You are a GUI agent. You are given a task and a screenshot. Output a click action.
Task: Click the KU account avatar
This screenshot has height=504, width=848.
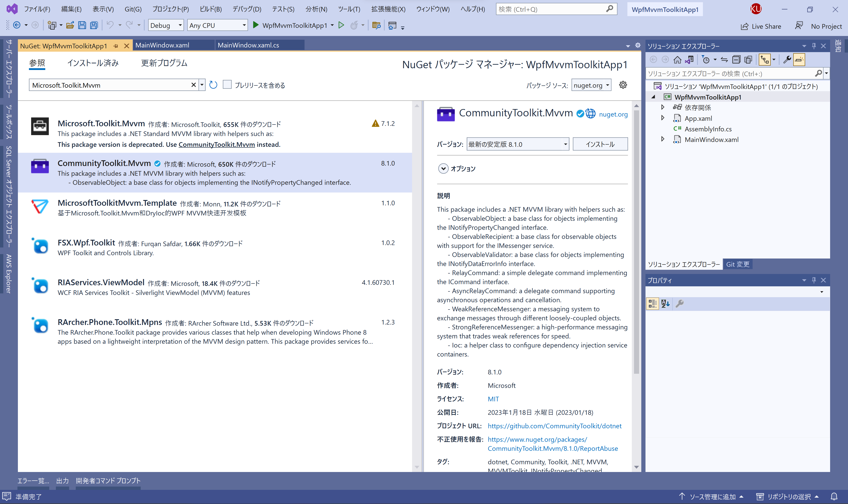pyautogui.click(x=756, y=9)
